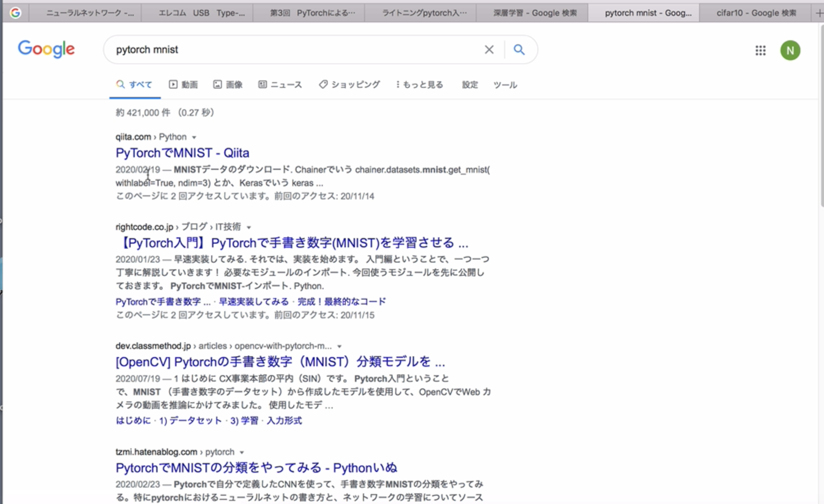Open [OpenCV] Pytorchの手書き数字 result

[280, 362]
